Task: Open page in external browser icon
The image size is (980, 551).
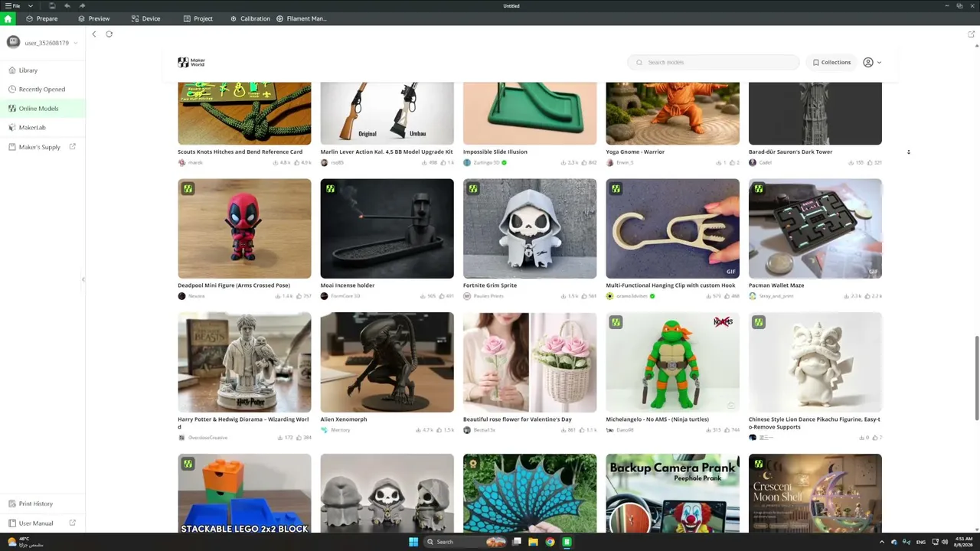Action: point(972,34)
